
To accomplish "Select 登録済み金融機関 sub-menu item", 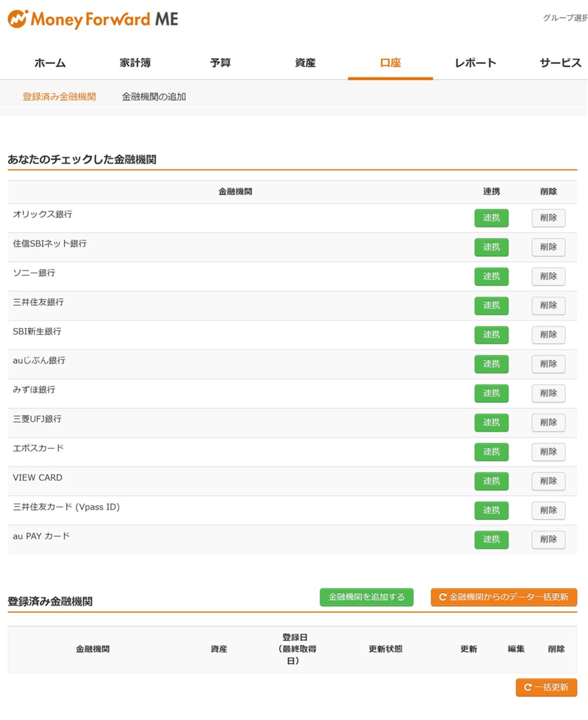I will (59, 96).
